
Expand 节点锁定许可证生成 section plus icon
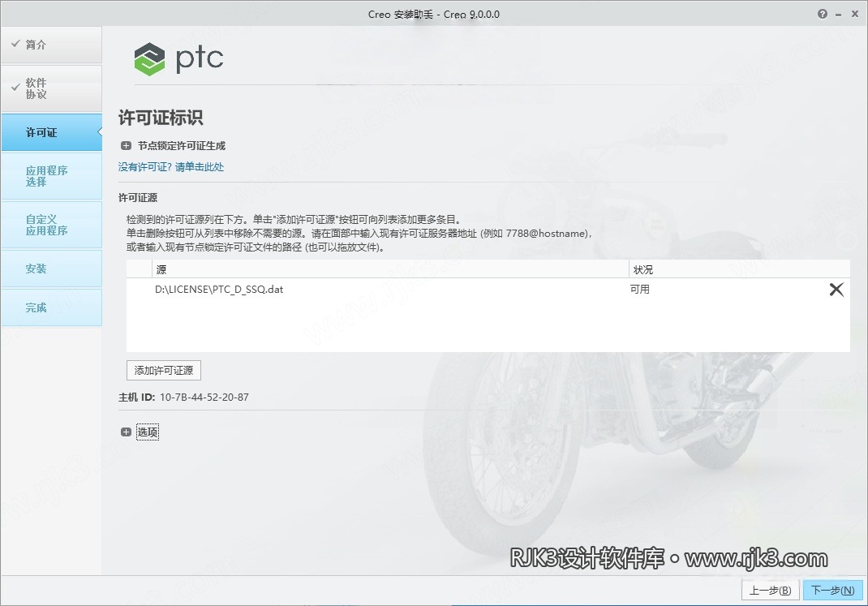(x=126, y=146)
